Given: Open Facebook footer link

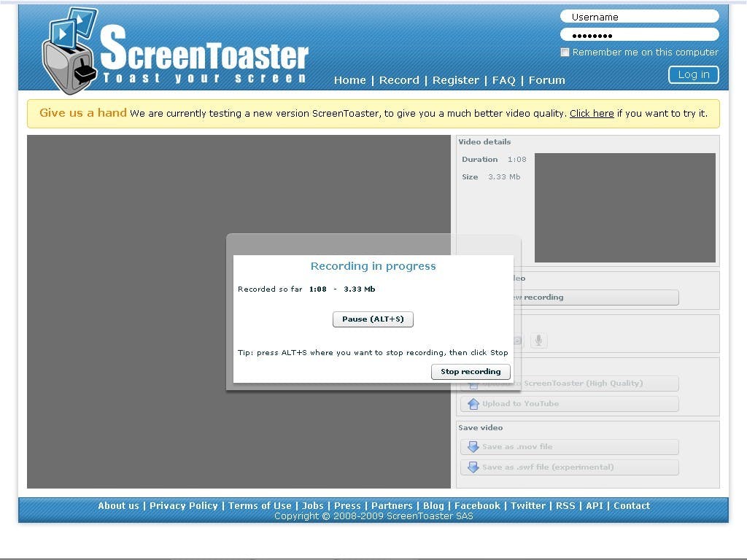Looking at the screenshot, I should coord(477,506).
